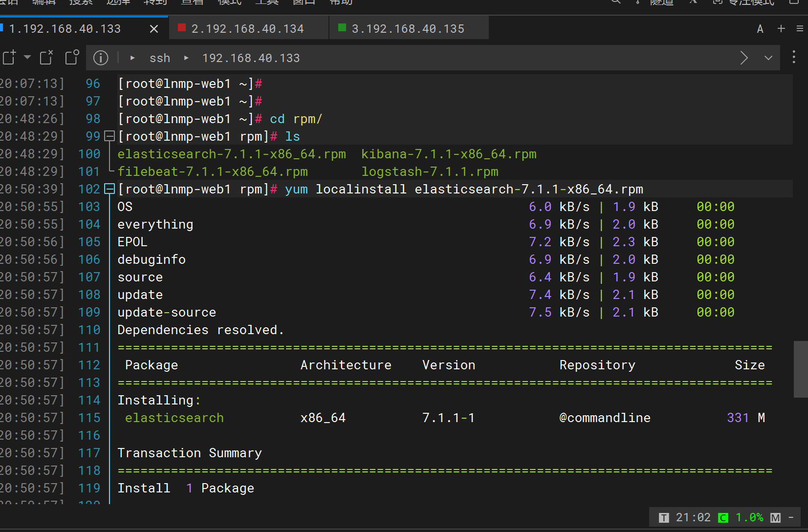Click logstash-7.1.1.rpm file name

[x=430, y=171]
